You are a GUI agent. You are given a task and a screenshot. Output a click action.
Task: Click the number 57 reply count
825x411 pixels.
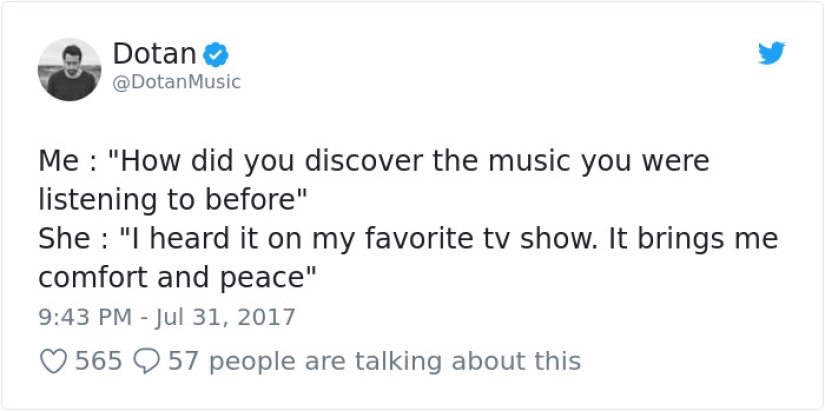[x=183, y=360]
